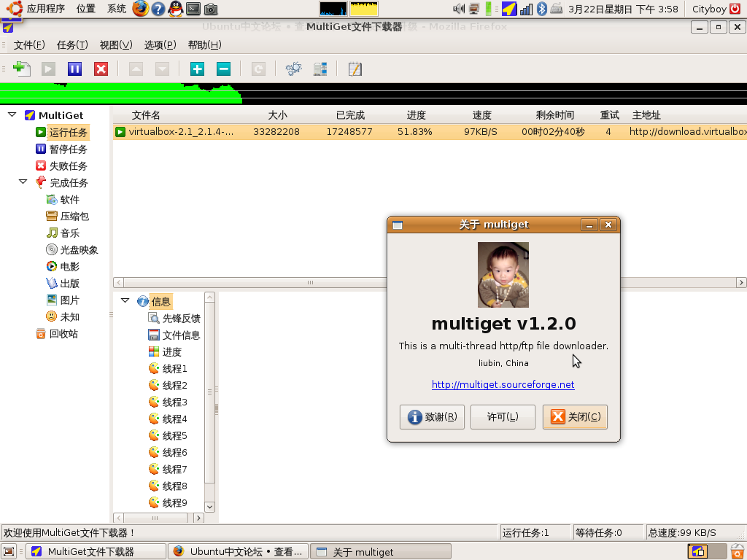Open the notepad toolbar icon
This screenshot has width=747, height=560.
tap(355, 69)
